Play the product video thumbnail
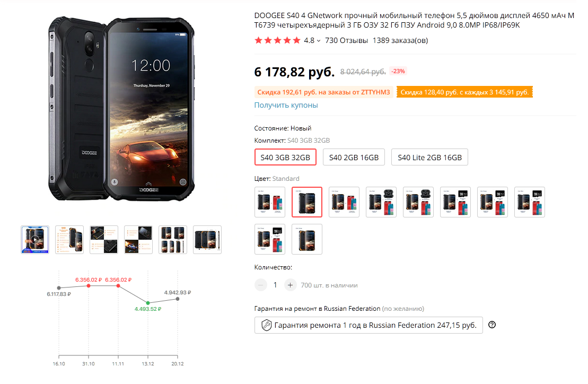The image size is (588, 384). tap(35, 239)
